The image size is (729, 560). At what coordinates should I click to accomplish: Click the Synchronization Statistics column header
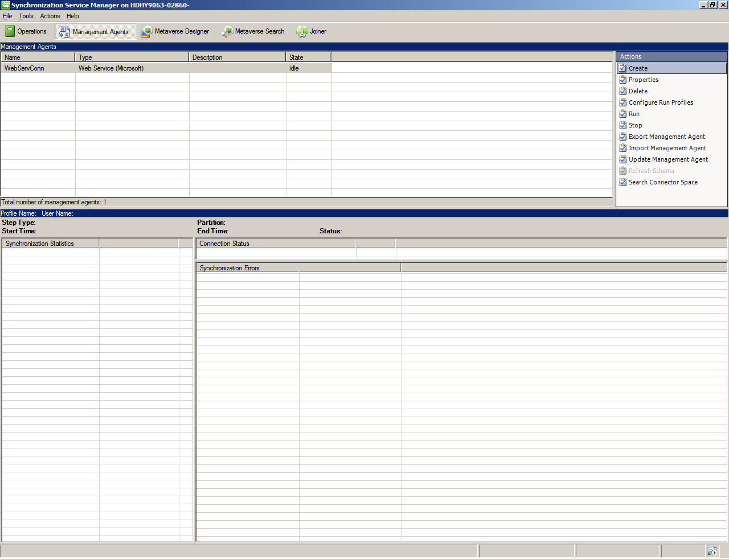coord(50,244)
